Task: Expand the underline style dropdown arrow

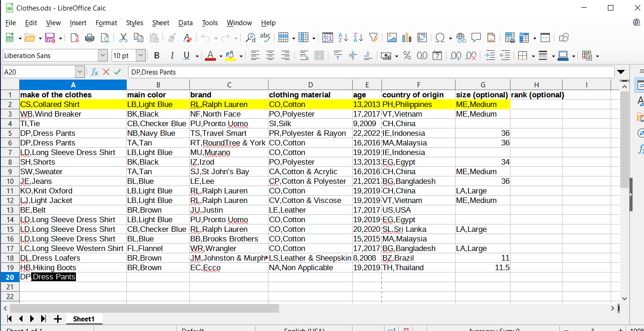Action: [x=197, y=56]
